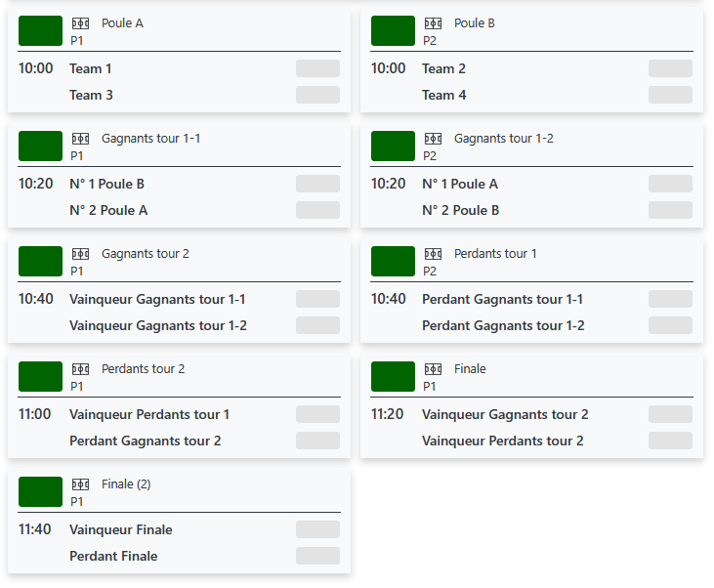Select the score field for N° 2 Poule A
The width and height of the screenshot is (714, 588).
coord(317,210)
